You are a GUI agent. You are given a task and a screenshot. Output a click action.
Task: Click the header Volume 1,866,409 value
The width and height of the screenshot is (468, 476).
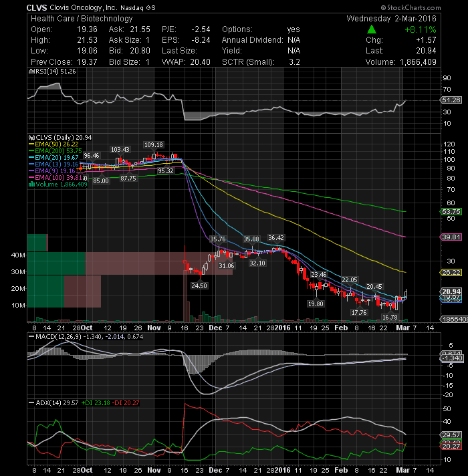click(418, 62)
